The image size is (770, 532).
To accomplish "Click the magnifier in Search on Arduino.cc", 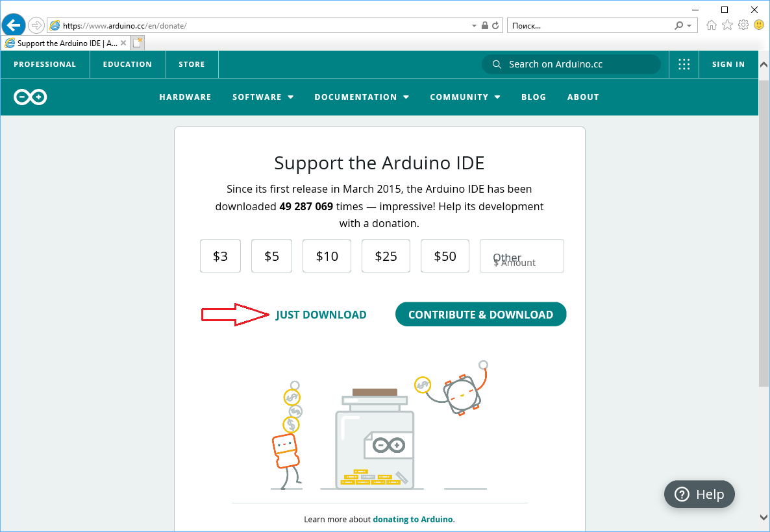I will point(497,64).
